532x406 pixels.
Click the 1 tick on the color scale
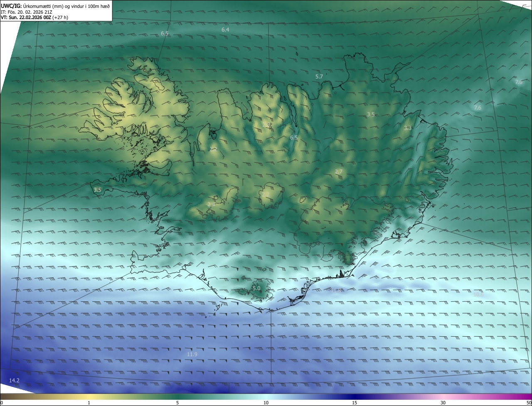click(89, 403)
